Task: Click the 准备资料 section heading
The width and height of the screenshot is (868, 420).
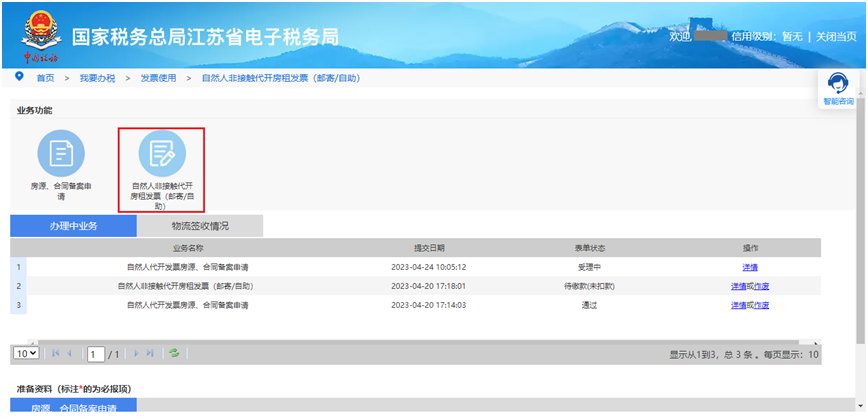Action: click(x=73, y=389)
